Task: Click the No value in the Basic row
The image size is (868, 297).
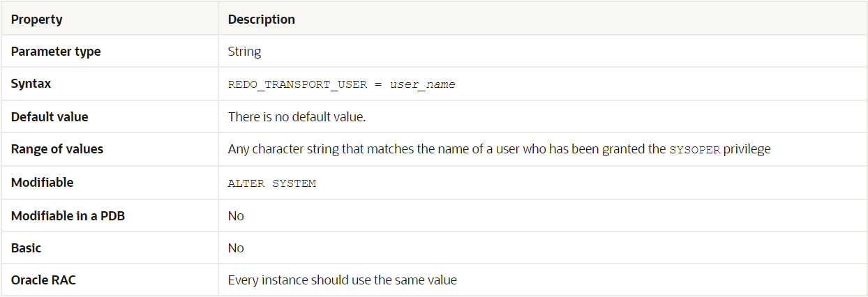Action: [236, 247]
